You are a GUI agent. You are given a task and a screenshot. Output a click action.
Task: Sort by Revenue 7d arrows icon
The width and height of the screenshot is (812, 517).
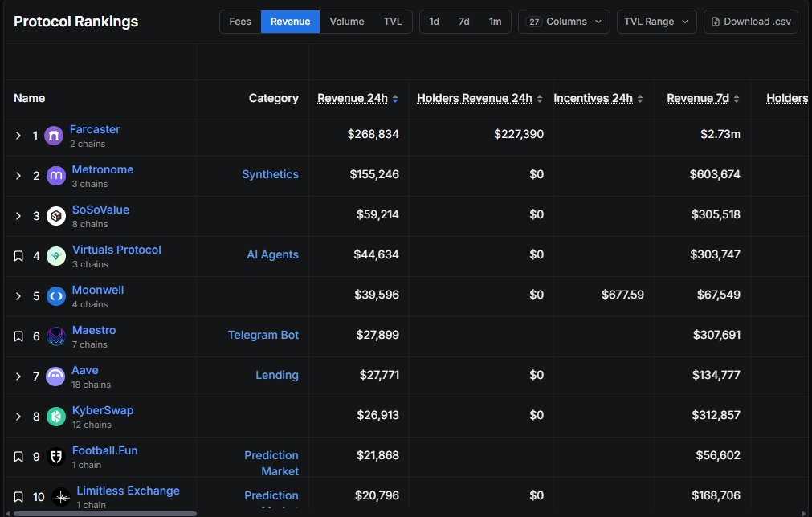(737, 99)
